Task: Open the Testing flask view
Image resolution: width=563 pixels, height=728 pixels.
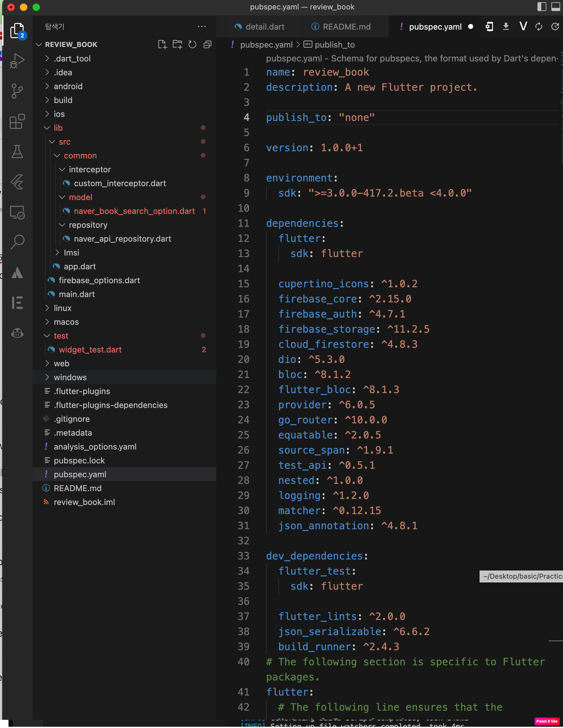Action: (17, 152)
